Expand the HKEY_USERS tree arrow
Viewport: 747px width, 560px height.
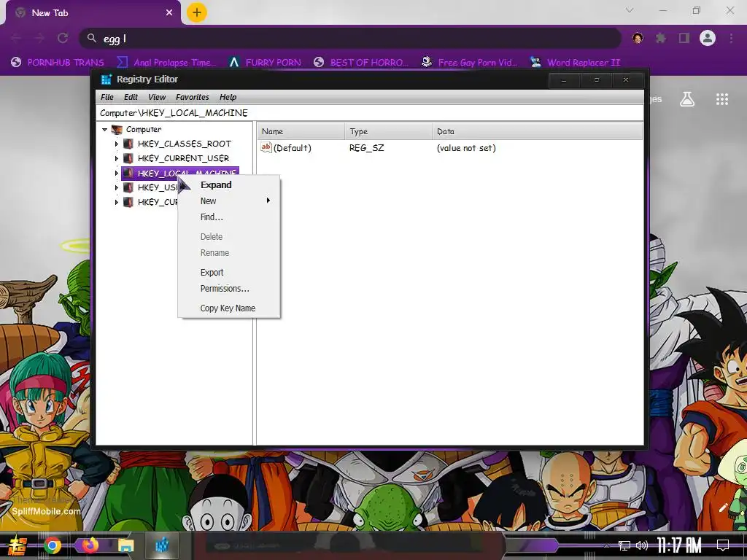click(116, 187)
